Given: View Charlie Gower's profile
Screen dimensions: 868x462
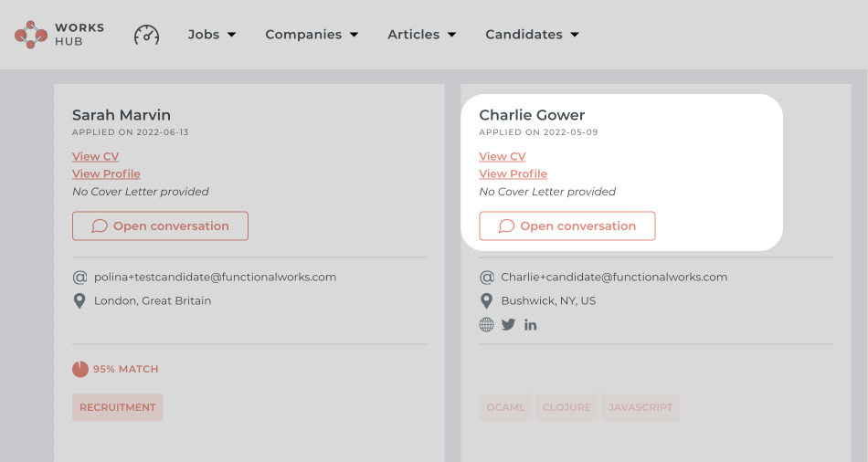Looking at the screenshot, I should [x=513, y=173].
